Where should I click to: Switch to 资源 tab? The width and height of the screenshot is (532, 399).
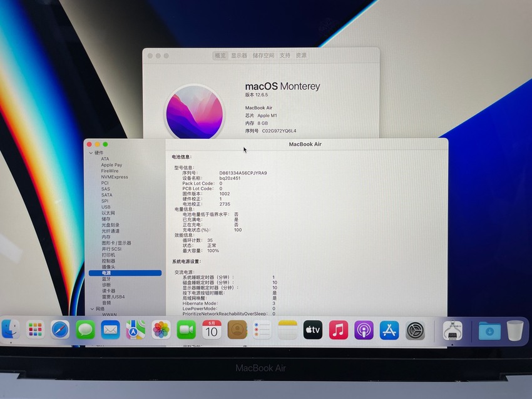coord(301,55)
